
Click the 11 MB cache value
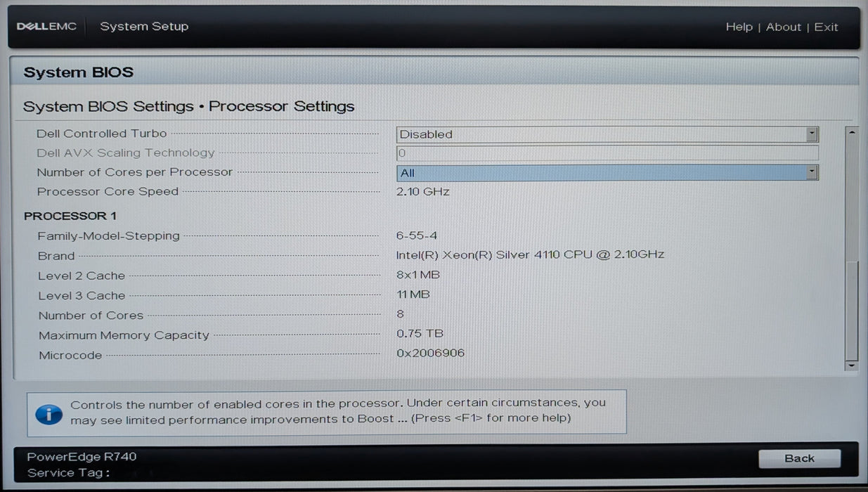pos(413,294)
